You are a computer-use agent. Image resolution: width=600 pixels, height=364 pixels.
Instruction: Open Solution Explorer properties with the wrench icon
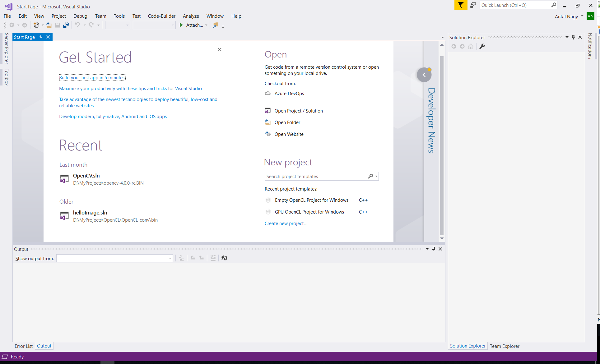click(482, 46)
